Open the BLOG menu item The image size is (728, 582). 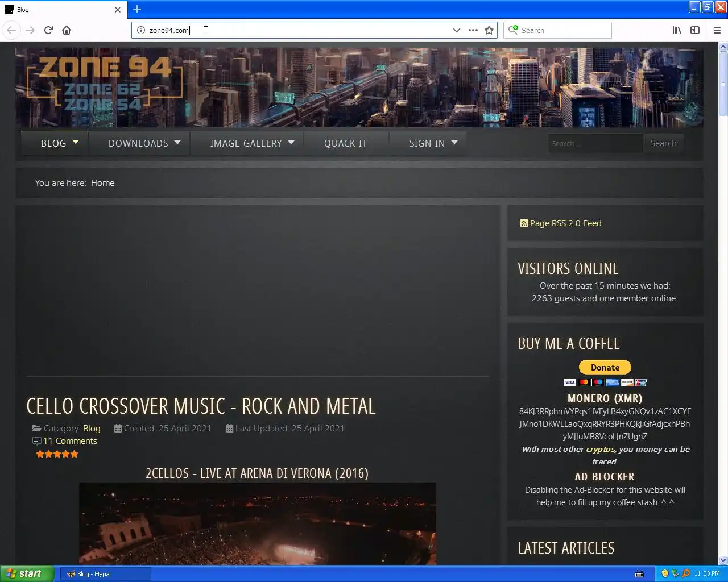tap(53, 143)
